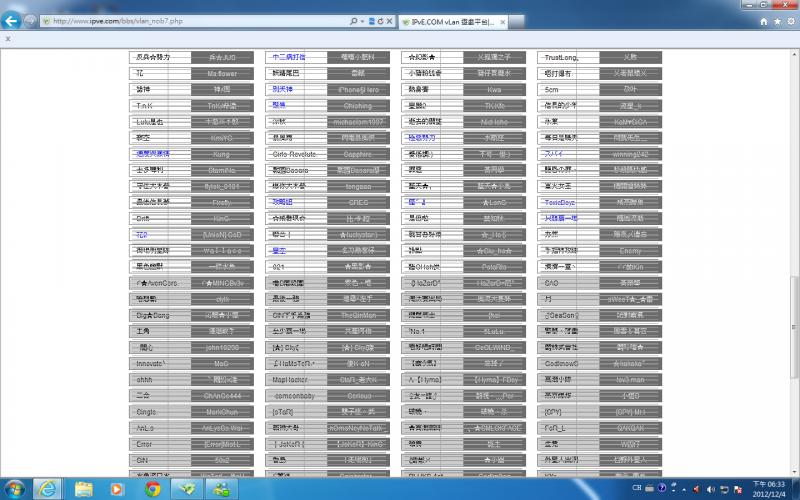Click the taskbar clock showing 06:33
Image resolution: width=800 pixels, height=500 pixels.
click(769, 489)
